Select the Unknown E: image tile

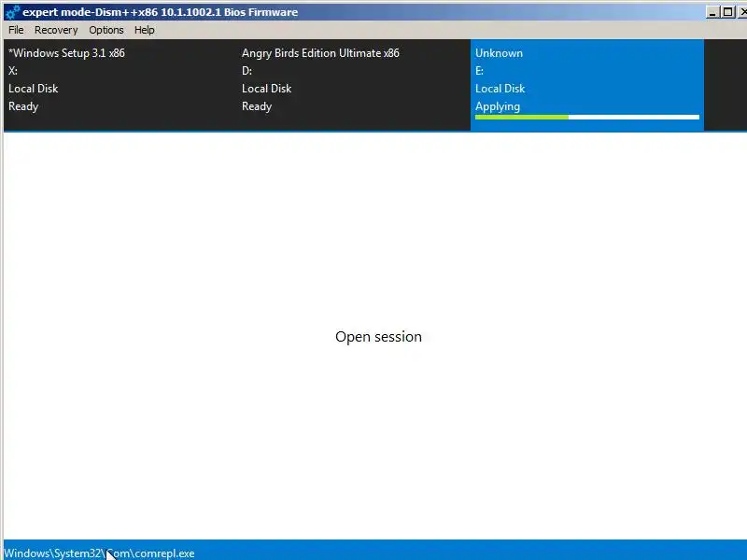pyautogui.click(x=587, y=84)
